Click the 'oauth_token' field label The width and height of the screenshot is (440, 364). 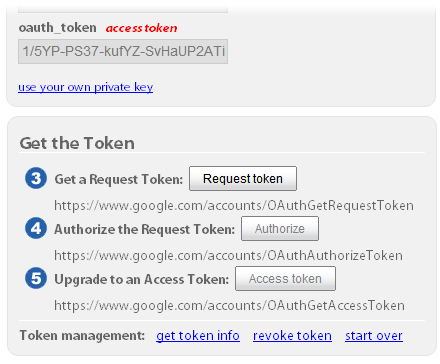(58, 28)
